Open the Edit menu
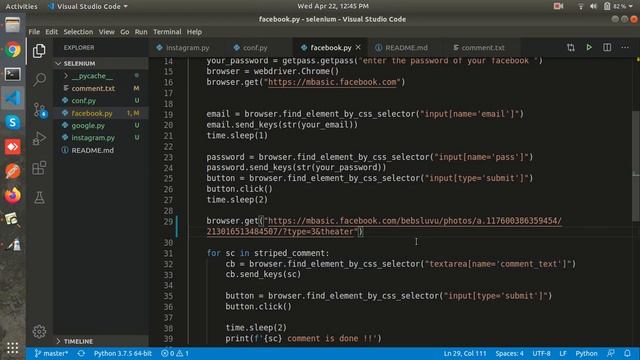This screenshot has width=640, height=360. [x=51, y=32]
